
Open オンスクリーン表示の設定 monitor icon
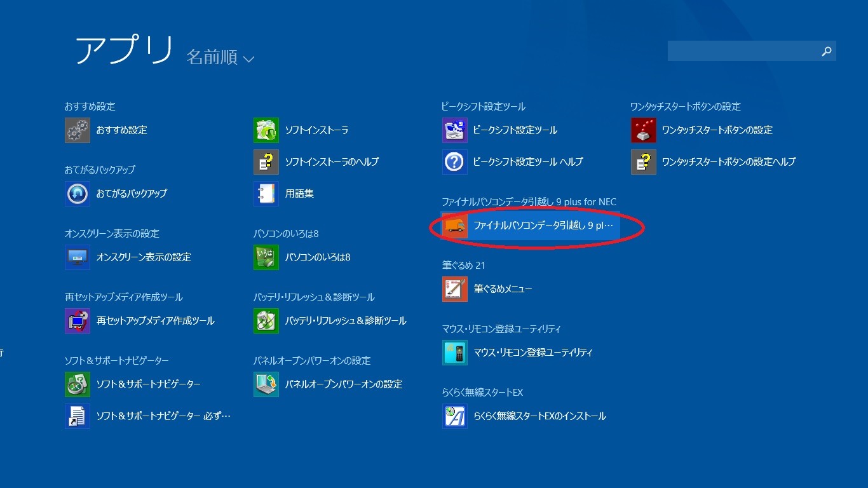(78, 257)
